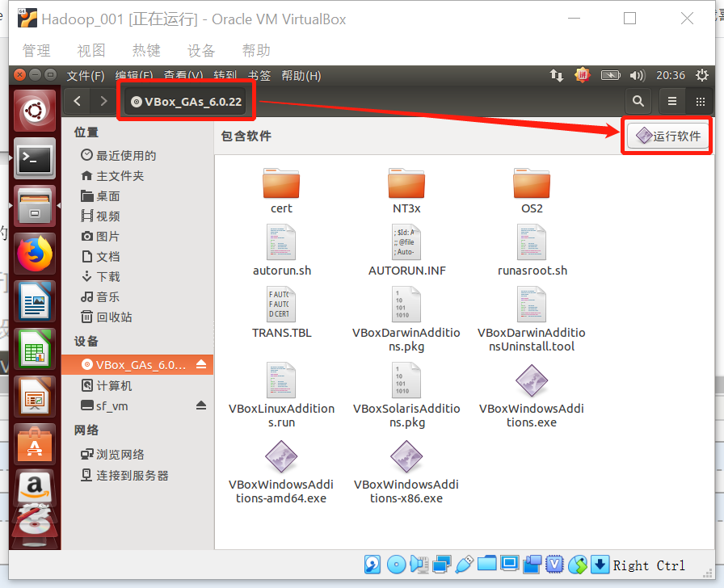Open the 帮助(H) menu in Files
The width and height of the screenshot is (724, 588).
click(x=301, y=76)
